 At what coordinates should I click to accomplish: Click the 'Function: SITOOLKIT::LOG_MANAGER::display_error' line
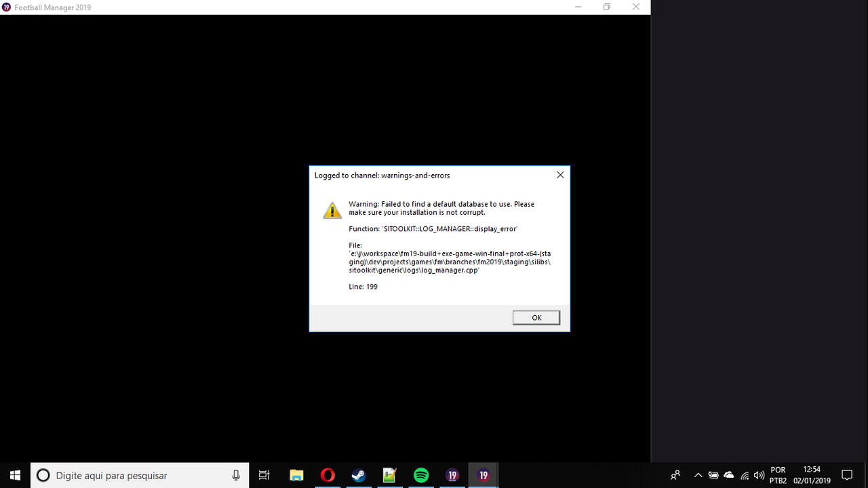click(x=433, y=229)
